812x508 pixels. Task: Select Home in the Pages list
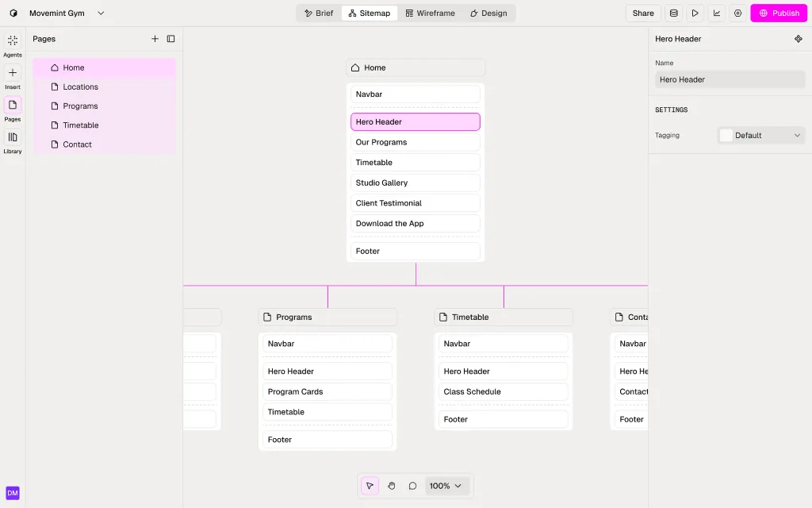coord(104,67)
